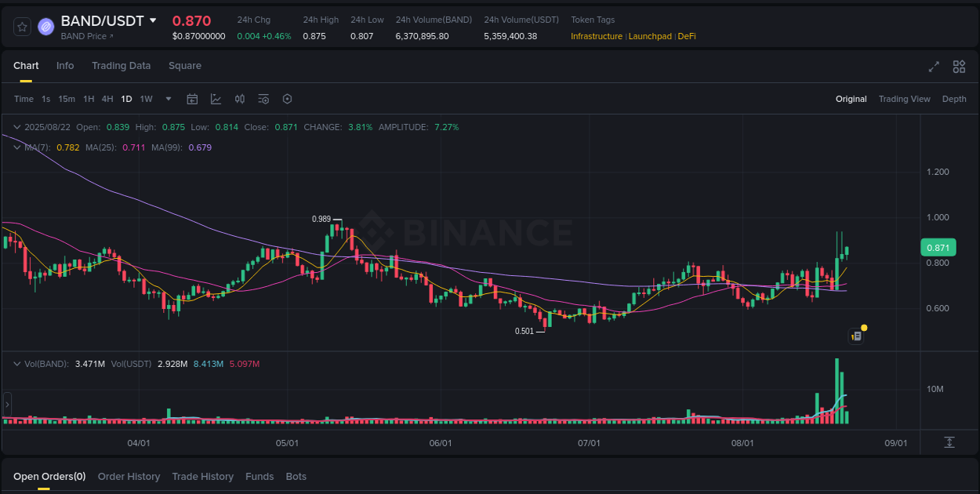Viewport: 980px width, 494px height.
Task: Click the hexagonal chart settings icon
Action: pos(287,99)
